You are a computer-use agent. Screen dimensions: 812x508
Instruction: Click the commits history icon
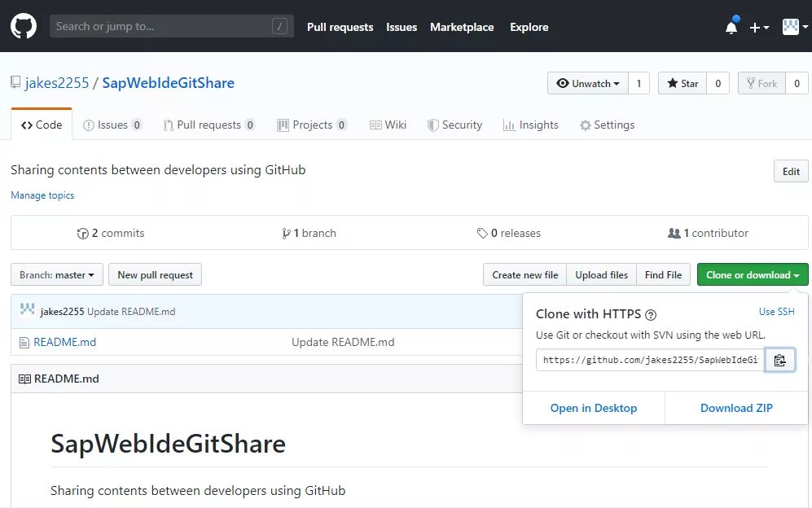(x=82, y=234)
